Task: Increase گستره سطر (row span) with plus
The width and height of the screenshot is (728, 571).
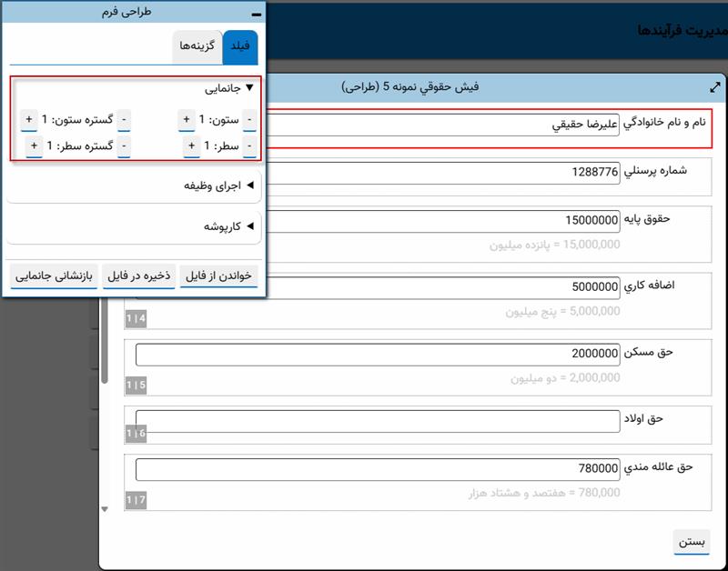Action: click(x=34, y=146)
